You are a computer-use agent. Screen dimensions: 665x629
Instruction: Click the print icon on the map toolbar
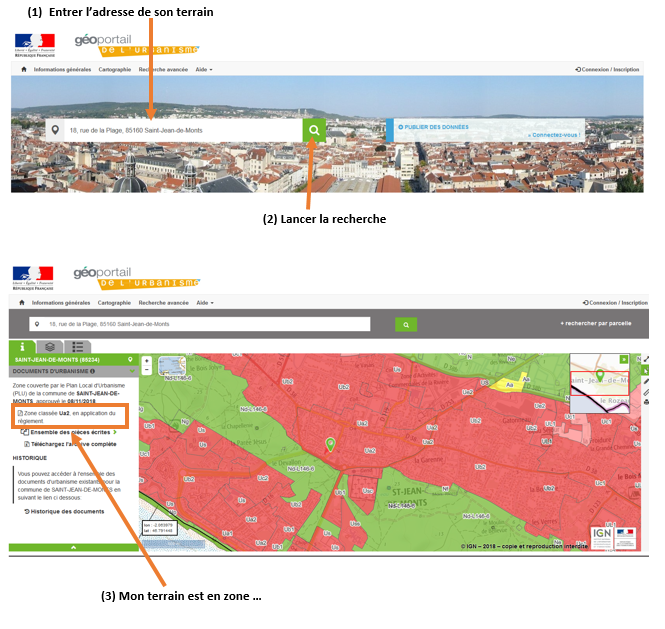coord(645,401)
